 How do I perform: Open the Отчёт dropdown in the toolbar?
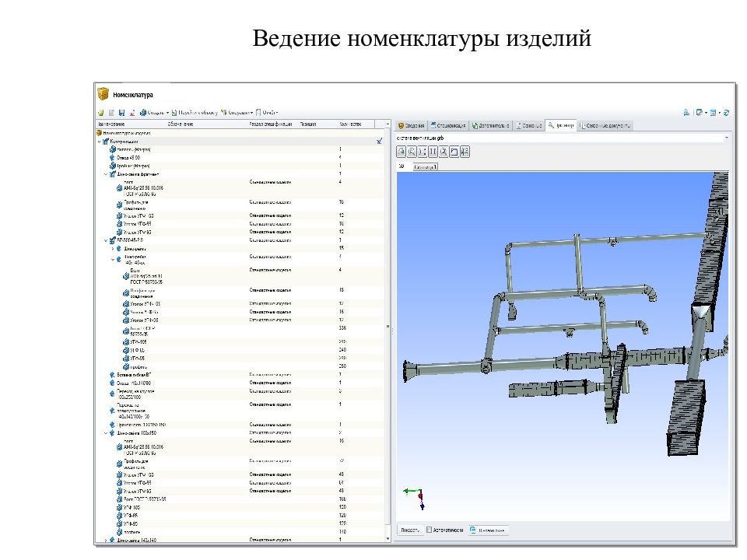(267, 112)
